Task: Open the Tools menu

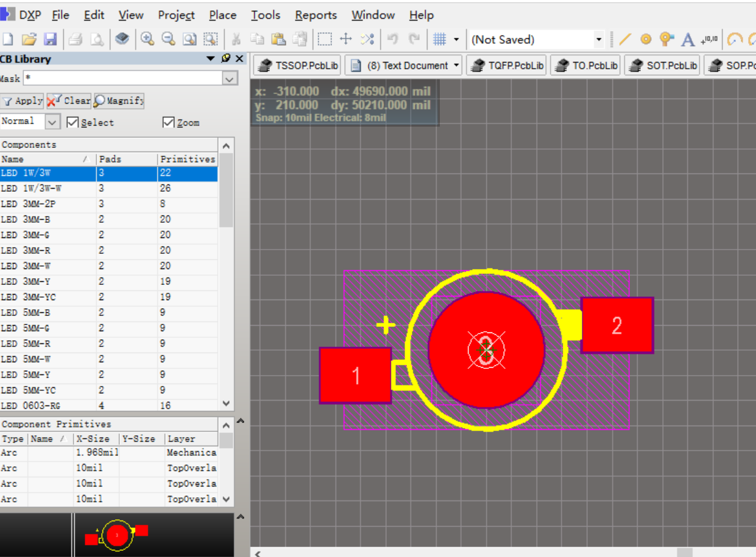Action: point(266,15)
